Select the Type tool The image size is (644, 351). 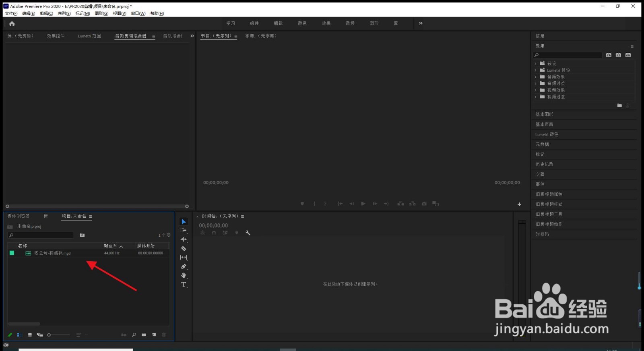click(184, 285)
